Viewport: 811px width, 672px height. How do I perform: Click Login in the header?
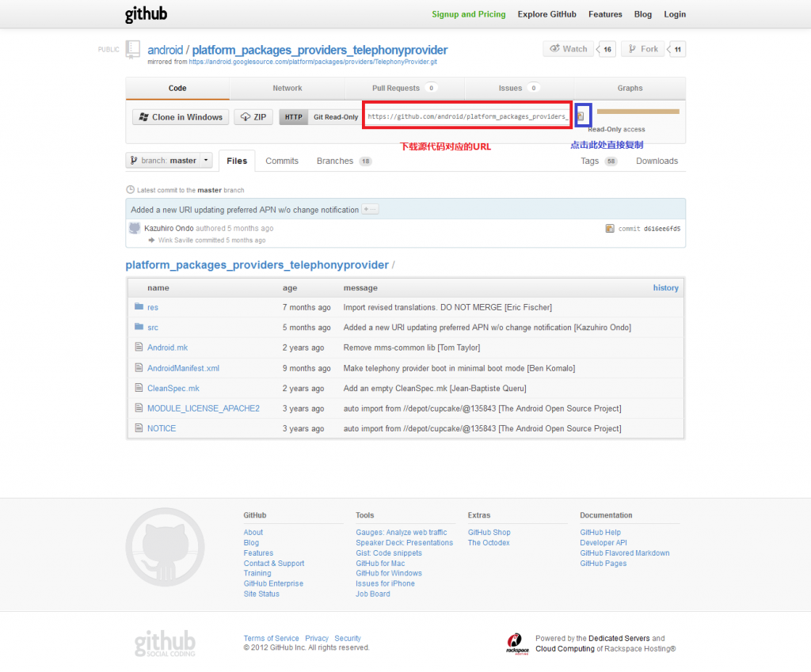675,14
